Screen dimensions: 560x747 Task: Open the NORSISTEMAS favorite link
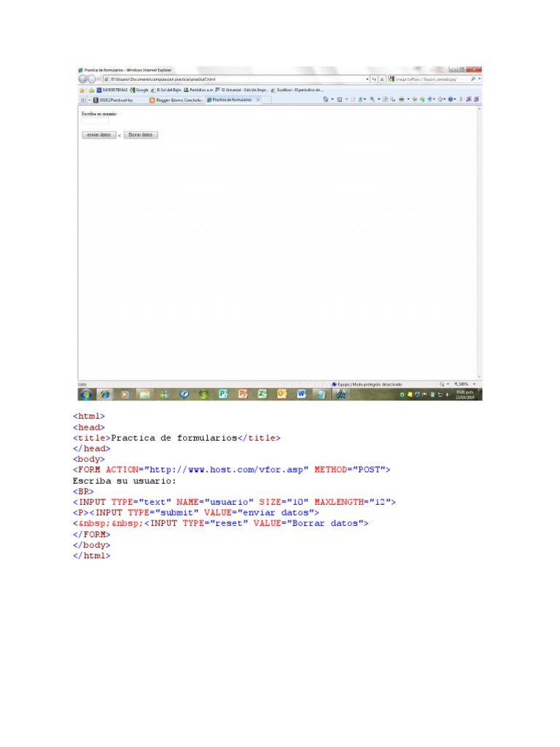tap(112, 90)
